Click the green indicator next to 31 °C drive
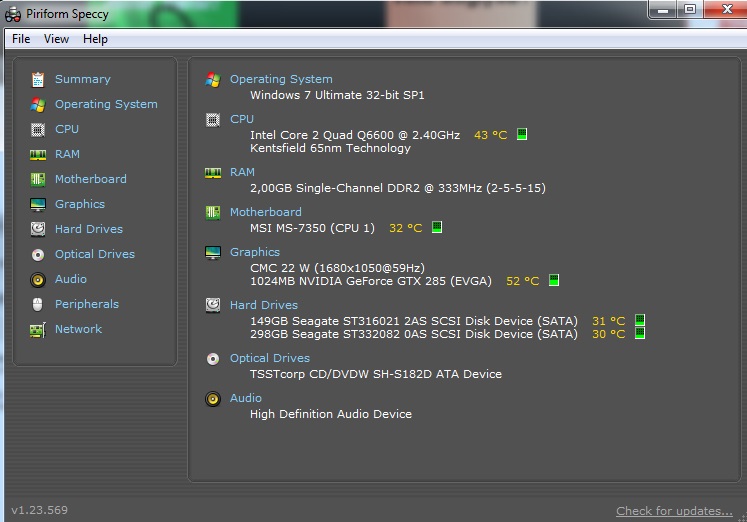 tap(640, 320)
